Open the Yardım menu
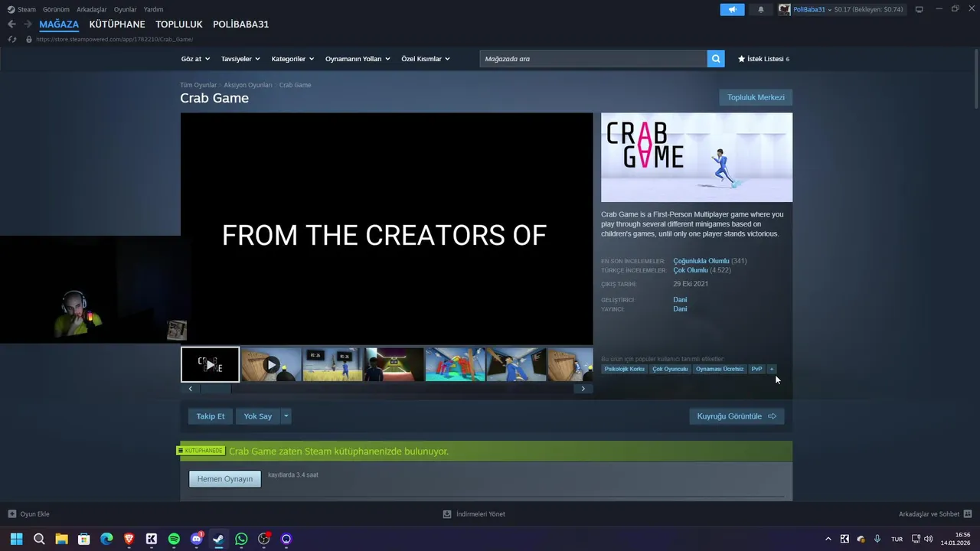 pos(153,9)
